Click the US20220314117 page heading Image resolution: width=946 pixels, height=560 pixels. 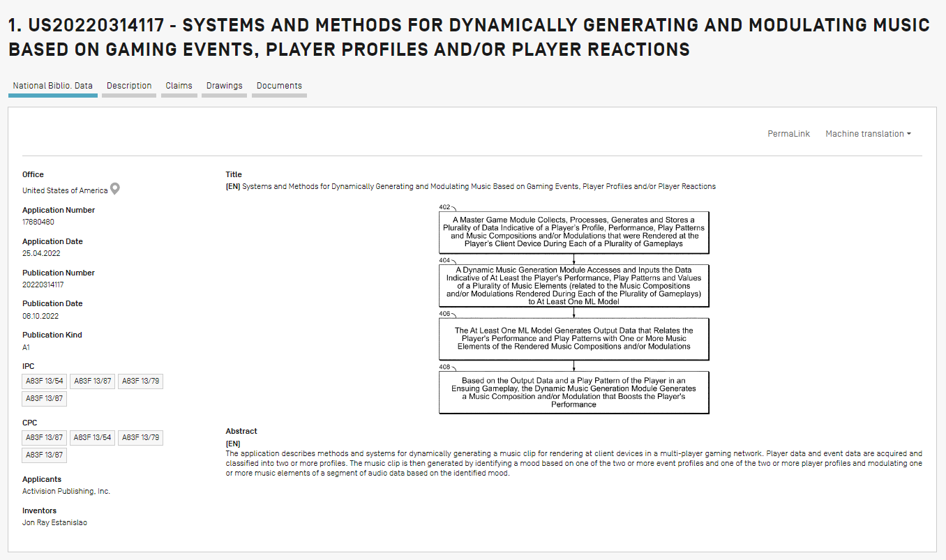click(468, 37)
